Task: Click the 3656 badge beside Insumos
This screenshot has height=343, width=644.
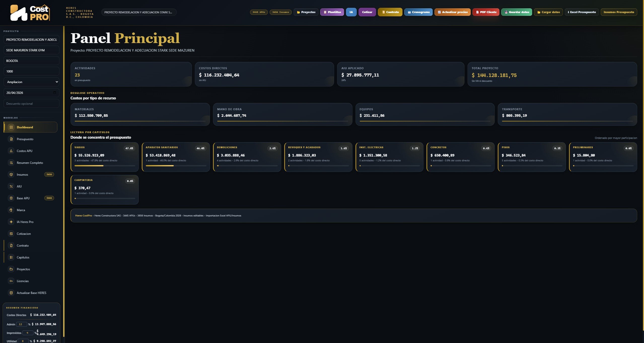Action: point(49,174)
